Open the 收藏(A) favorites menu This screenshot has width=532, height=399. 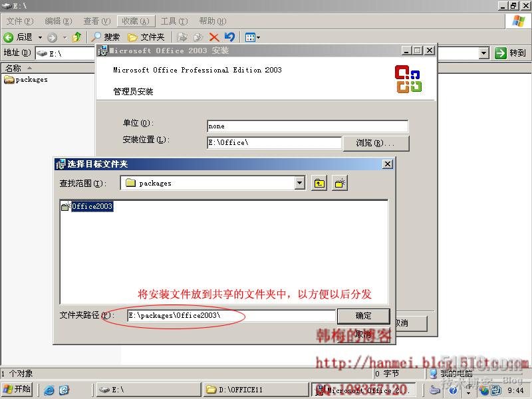point(136,21)
